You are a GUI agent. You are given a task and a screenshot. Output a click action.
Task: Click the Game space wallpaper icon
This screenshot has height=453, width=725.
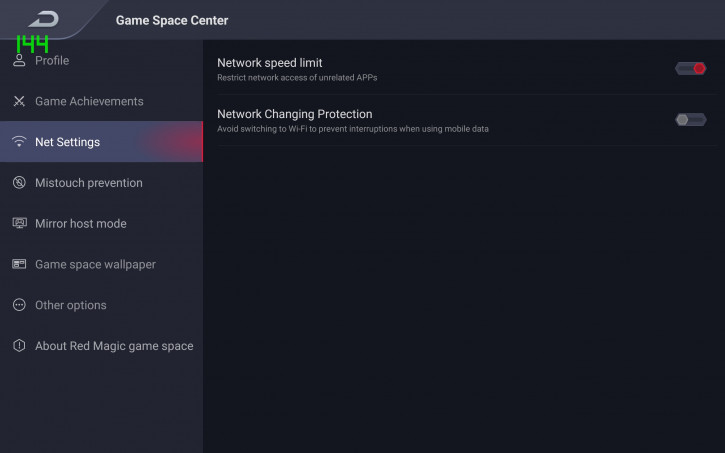19,264
